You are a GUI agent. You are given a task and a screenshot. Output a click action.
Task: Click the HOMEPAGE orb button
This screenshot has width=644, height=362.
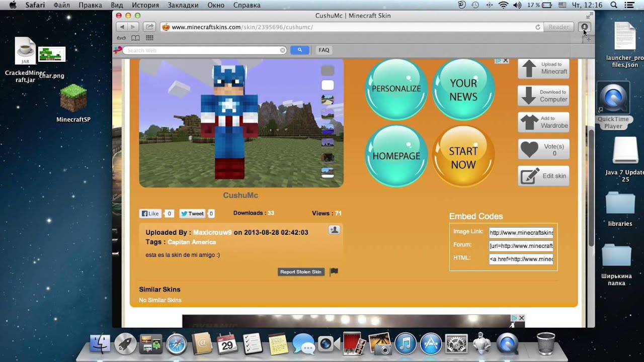[x=396, y=156]
